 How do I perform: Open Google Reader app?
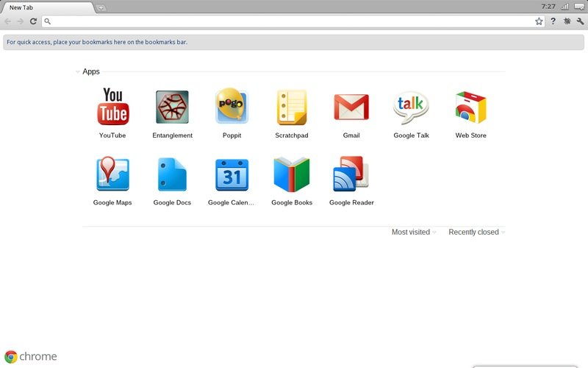coord(351,174)
